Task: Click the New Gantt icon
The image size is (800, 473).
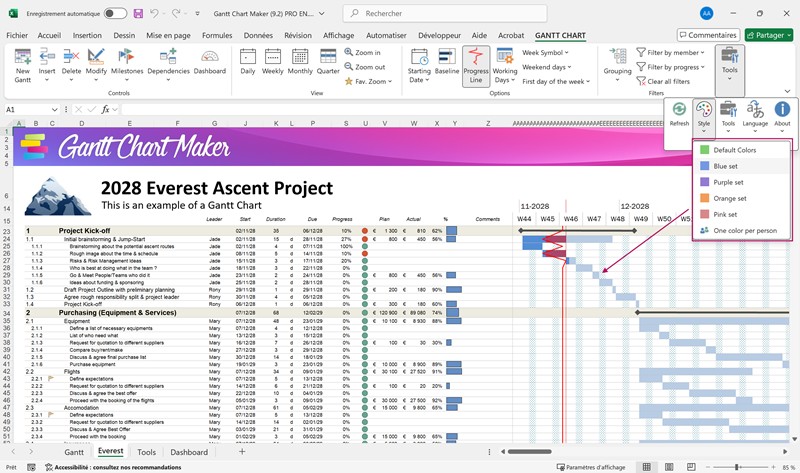Action: click(22, 62)
